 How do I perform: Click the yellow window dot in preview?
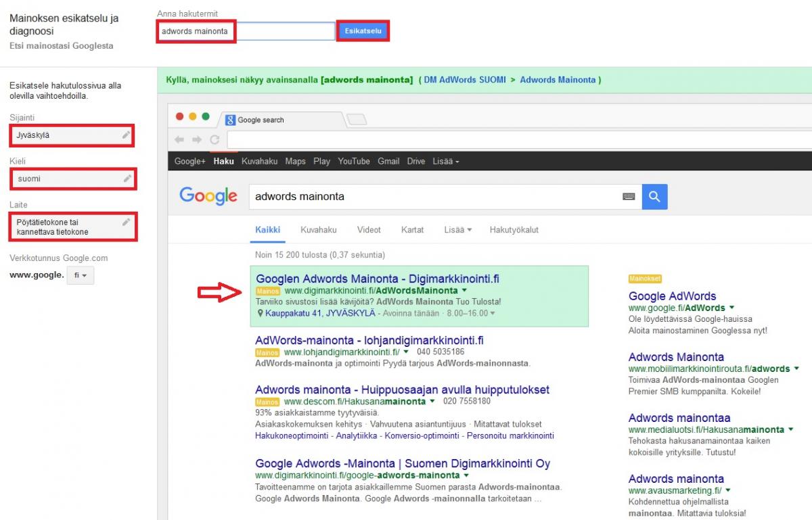[x=193, y=116]
